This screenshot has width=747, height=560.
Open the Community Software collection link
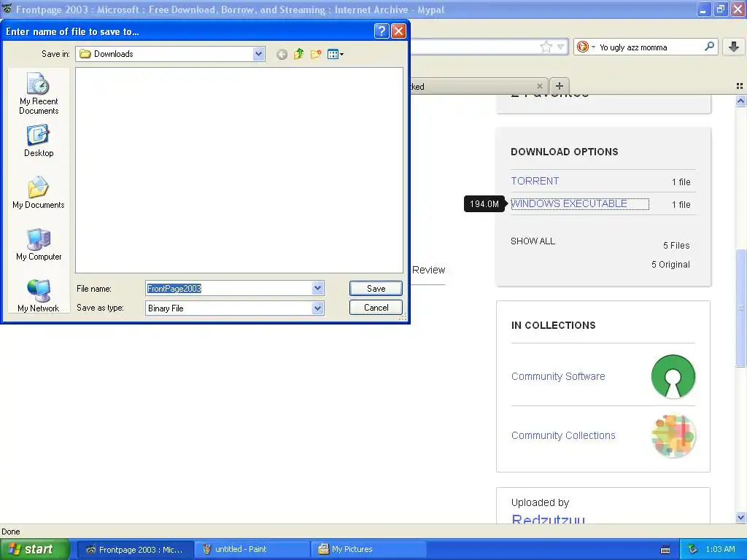pos(558,376)
